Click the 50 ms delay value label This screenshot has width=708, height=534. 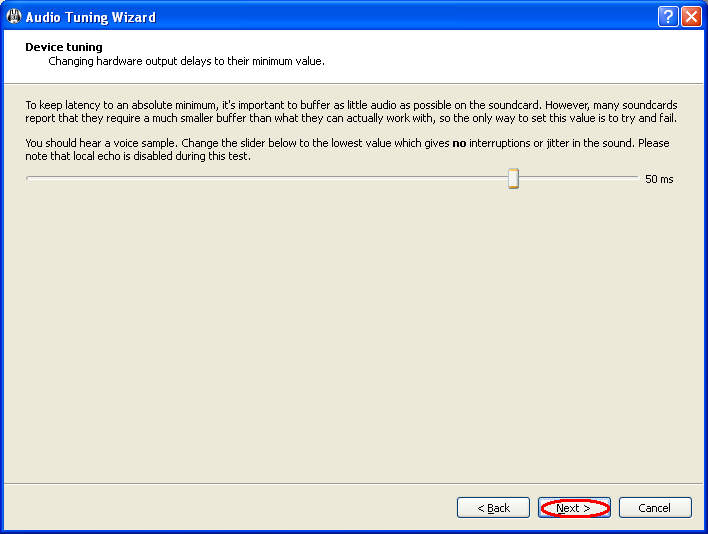pos(659,180)
